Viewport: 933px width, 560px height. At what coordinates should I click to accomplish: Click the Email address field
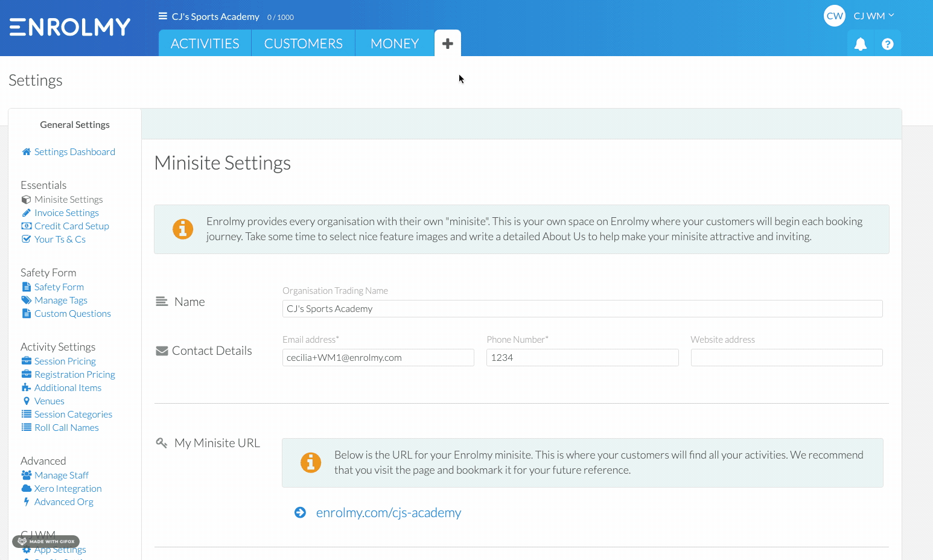(378, 358)
